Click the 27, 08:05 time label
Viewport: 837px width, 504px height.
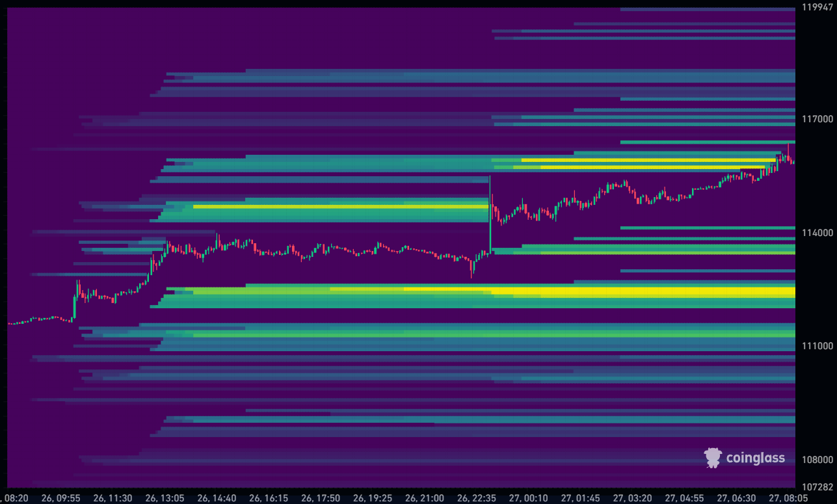[x=789, y=498]
